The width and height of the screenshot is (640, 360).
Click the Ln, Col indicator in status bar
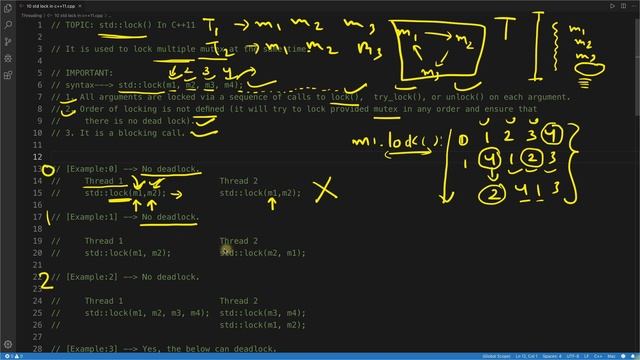click(x=527, y=356)
